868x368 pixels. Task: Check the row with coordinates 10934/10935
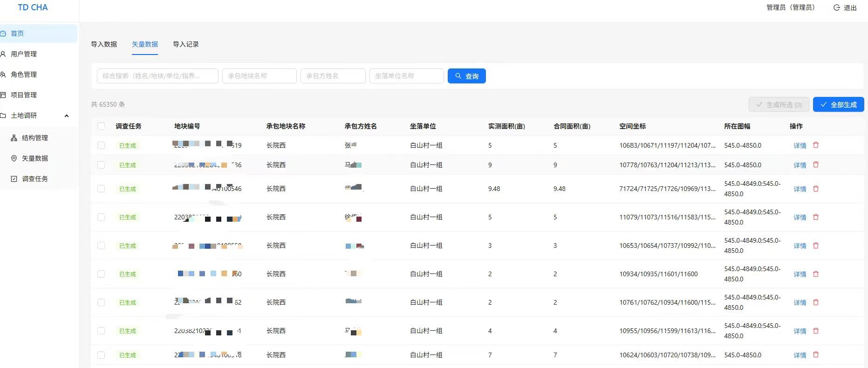tap(101, 274)
